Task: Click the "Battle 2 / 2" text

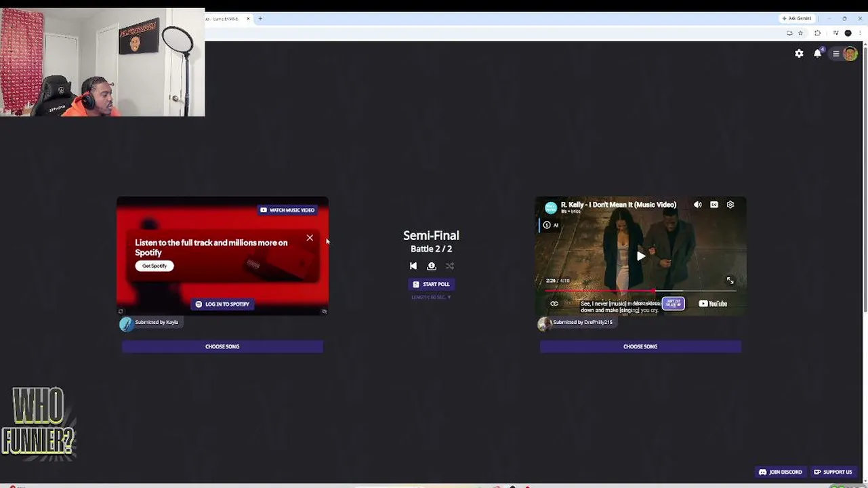Action: [431, 249]
